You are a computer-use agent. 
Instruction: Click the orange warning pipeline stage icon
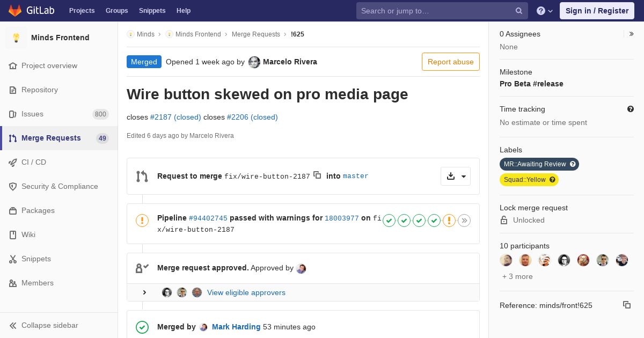(449, 221)
